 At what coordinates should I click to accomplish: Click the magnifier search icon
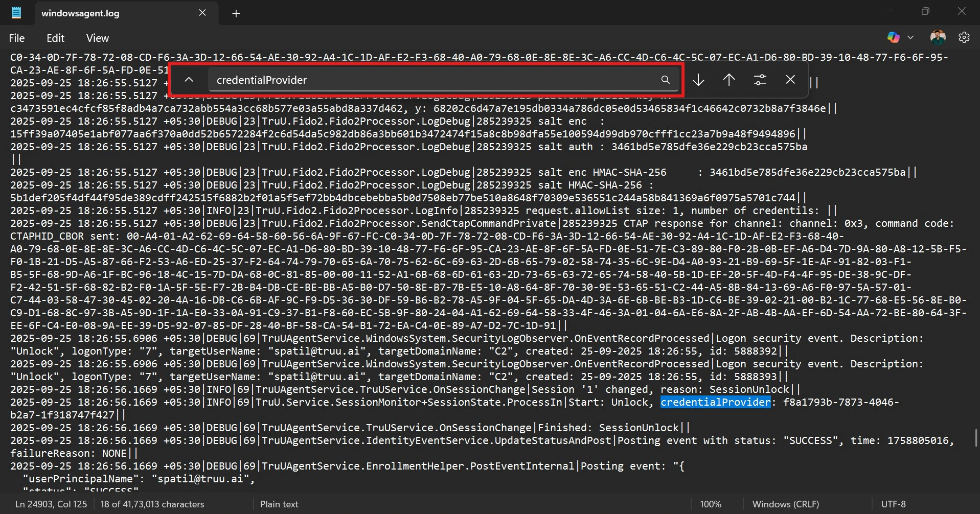click(x=666, y=80)
